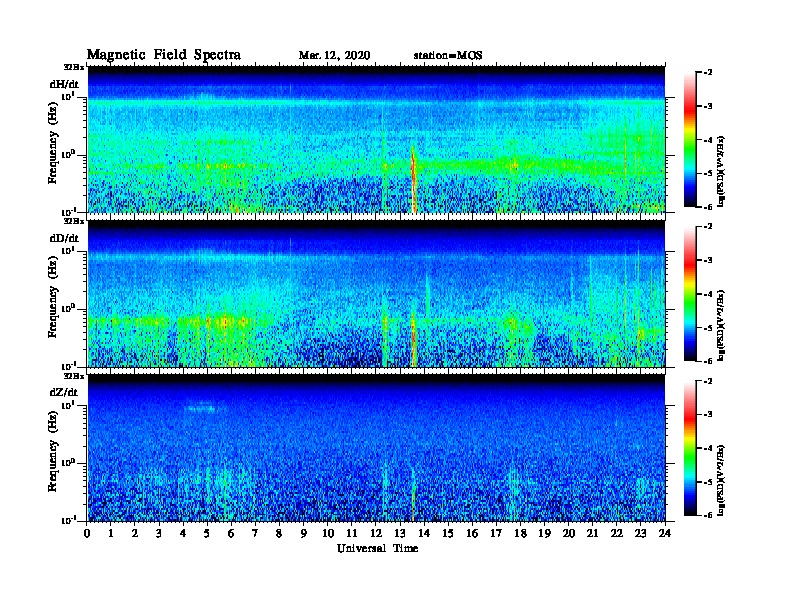Click the hour '23' tick label
This screenshot has height=612, width=792.
[x=641, y=534]
